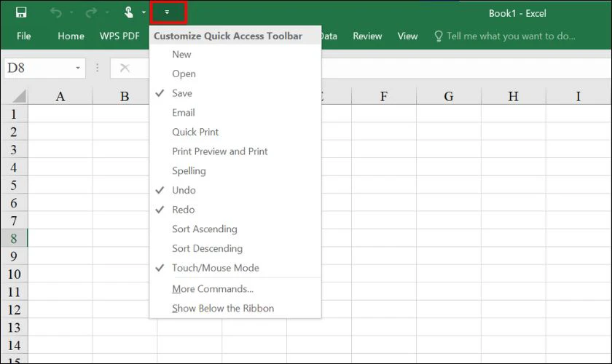
Task: Select column B header
Action: click(125, 96)
